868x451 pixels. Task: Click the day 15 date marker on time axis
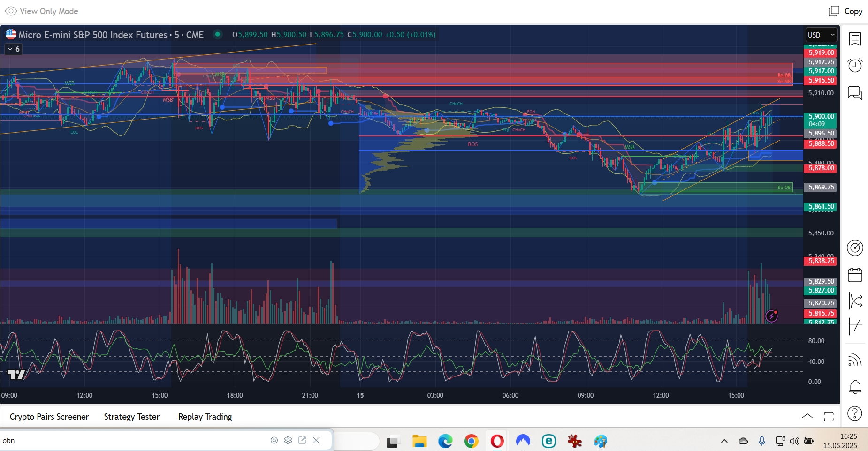tap(360, 395)
